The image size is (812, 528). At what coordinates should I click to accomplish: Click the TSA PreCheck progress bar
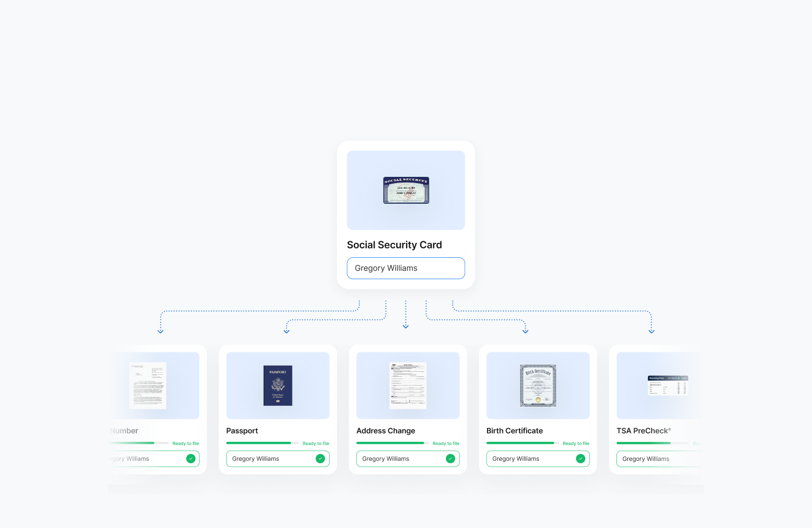click(x=653, y=443)
